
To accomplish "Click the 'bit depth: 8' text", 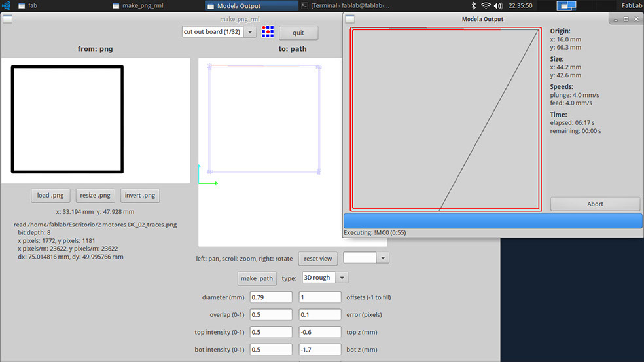I will pyautogui.click(x=34, y=232).
